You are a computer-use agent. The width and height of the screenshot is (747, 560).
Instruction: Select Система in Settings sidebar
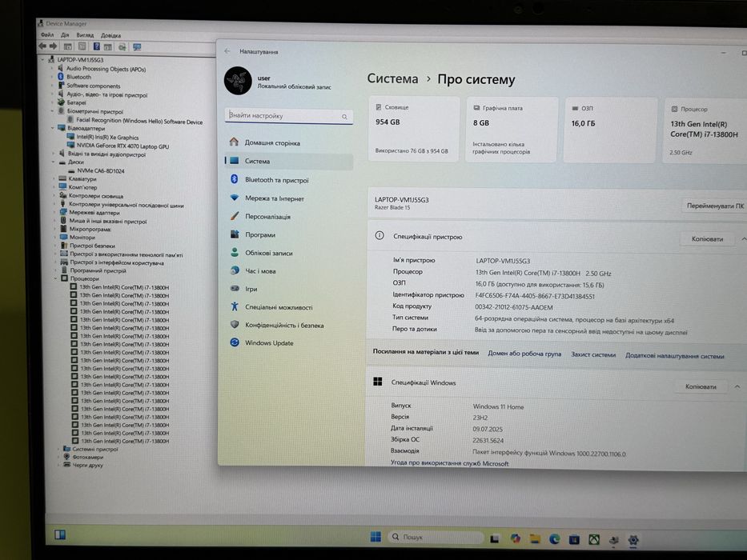[289, 161]
